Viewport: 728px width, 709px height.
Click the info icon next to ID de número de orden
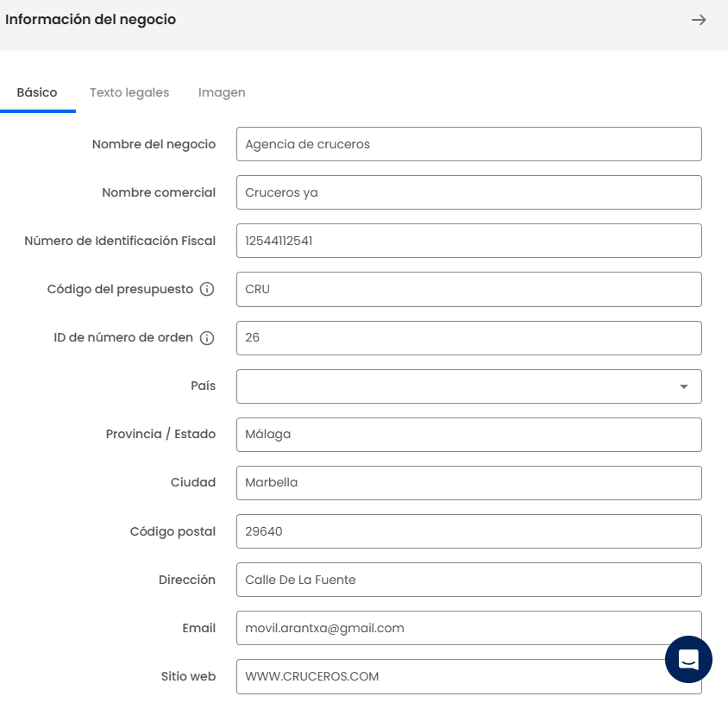(x=206, y=337)
